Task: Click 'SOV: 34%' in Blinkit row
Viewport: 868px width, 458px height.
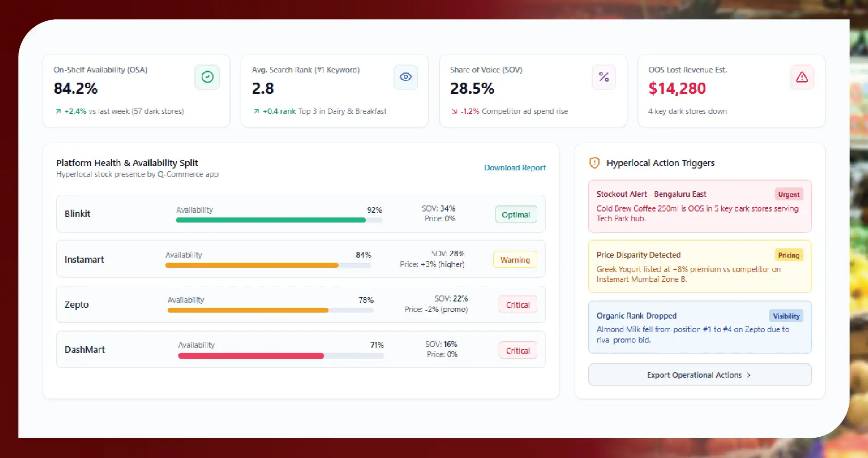Action: coord(438,209)
